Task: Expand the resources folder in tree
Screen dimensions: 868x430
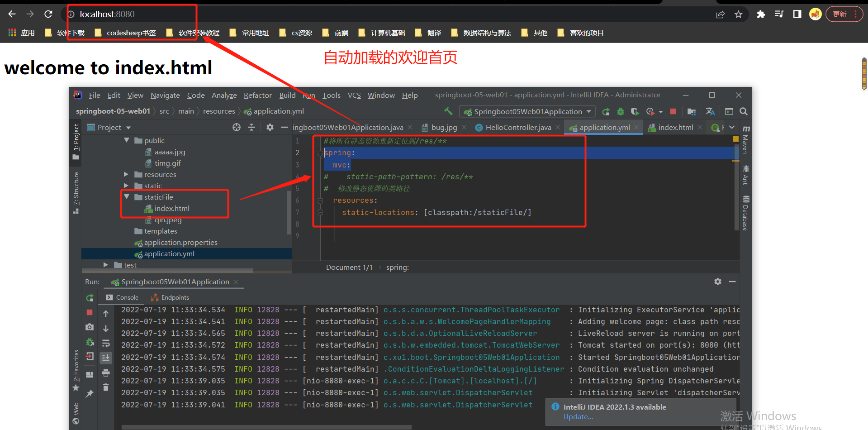Action: coord(126,174)
